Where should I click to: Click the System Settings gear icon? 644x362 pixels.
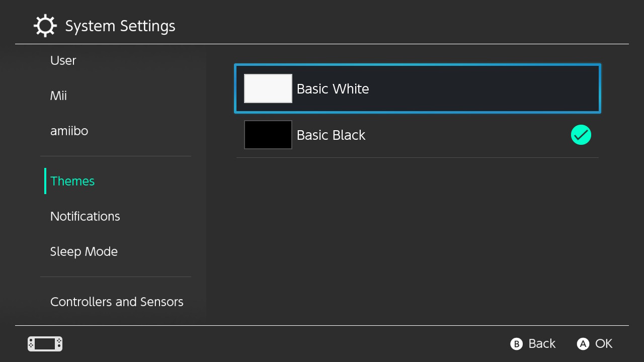[x=45, y=26]
